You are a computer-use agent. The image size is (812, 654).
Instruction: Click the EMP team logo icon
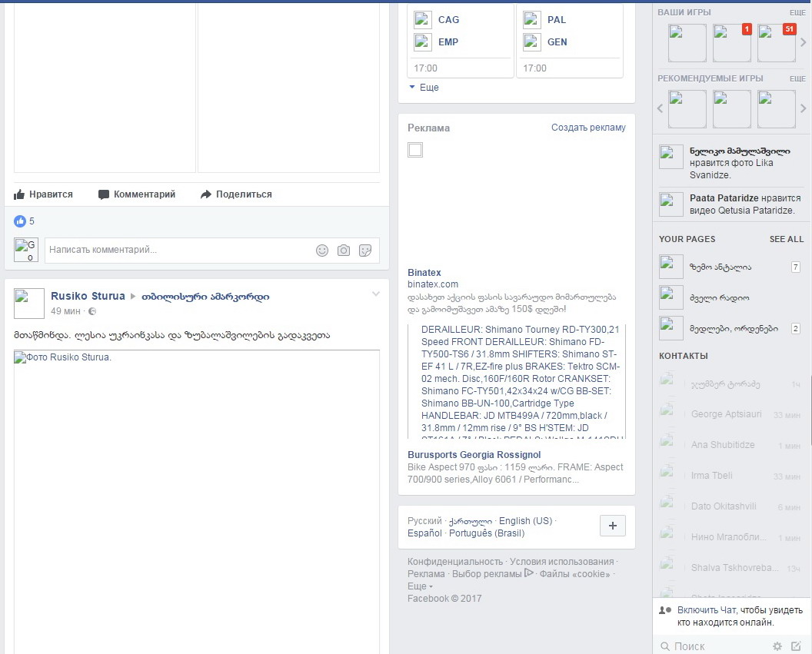point(423,42)
